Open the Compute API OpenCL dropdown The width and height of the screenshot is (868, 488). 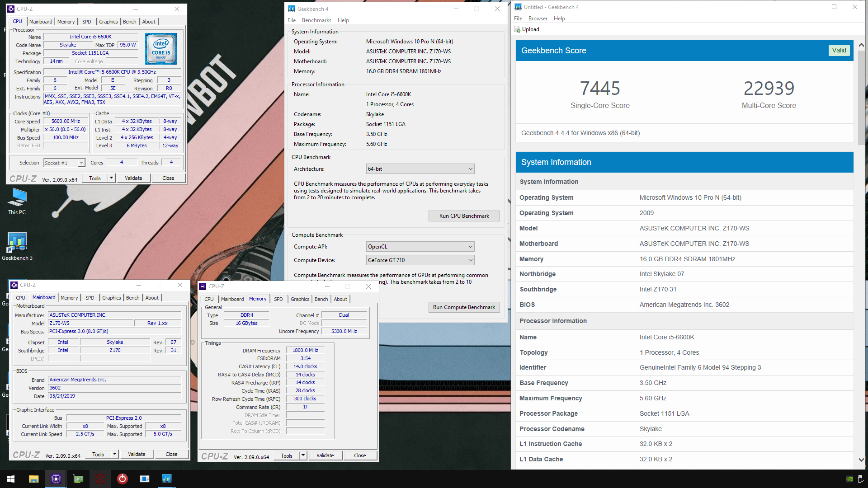pos(420,247)
